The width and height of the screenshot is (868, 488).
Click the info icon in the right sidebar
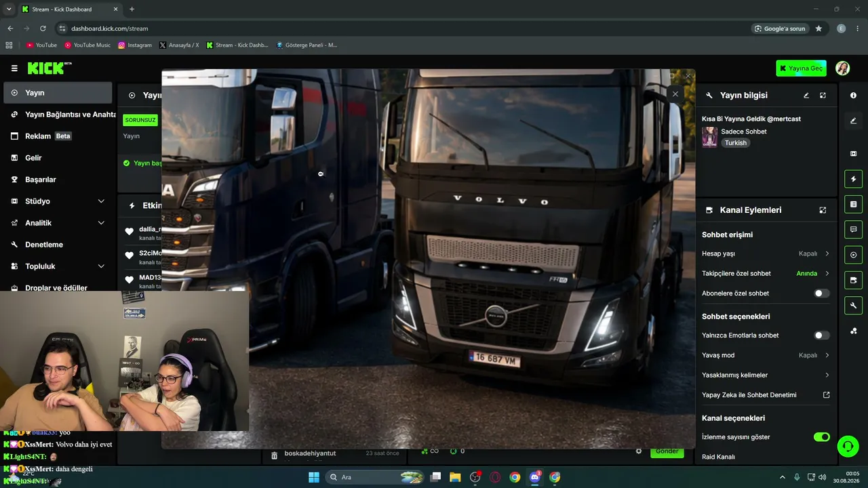pyautogui.click(x=853, y=96)
